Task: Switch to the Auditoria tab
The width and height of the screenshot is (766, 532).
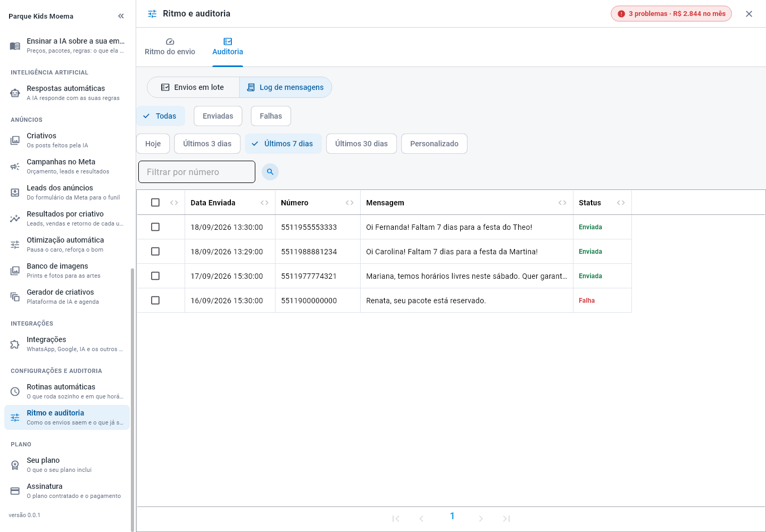Action: click(228, 47)
